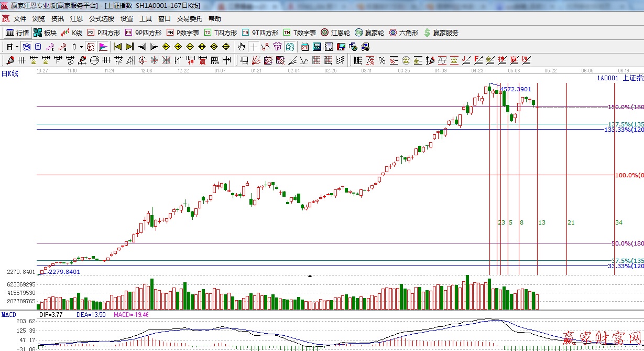The width and height of the screenshot is (644, 351).
Task: Open the candlestick style dropdown arrow
Action: click(x=81, y=47)
